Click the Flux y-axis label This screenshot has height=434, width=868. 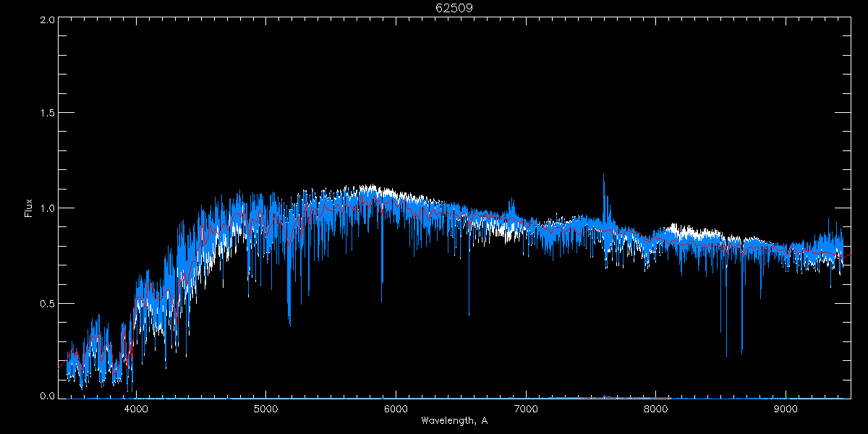click(29, 208)
